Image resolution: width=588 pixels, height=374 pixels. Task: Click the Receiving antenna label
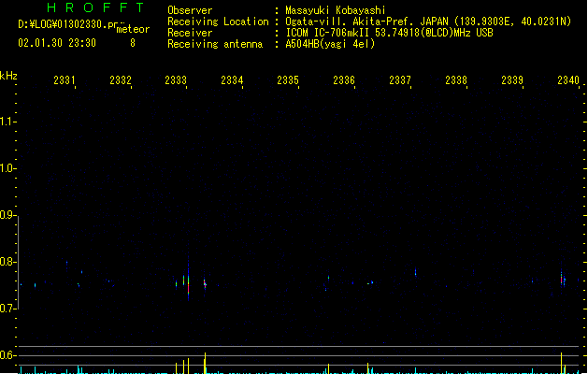[215, 44]
